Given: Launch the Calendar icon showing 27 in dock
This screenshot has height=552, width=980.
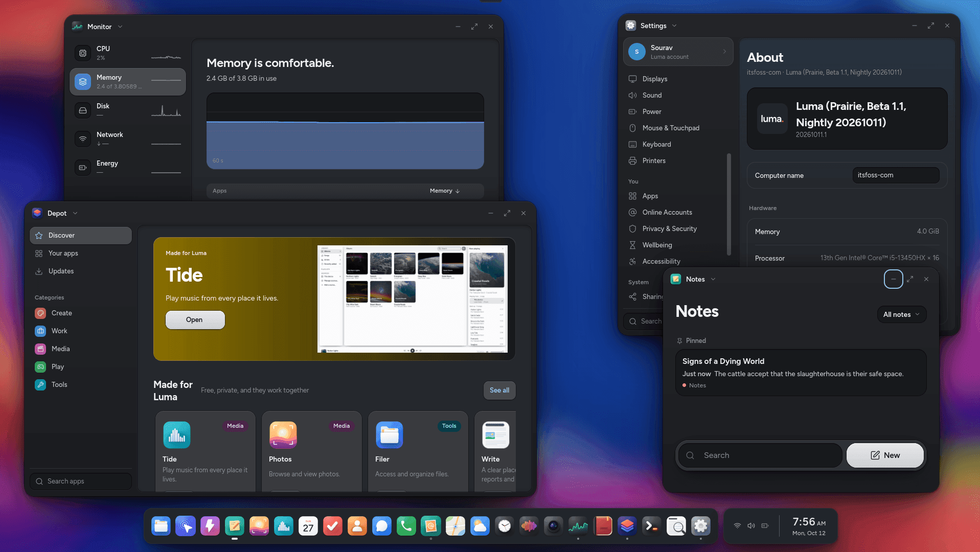Looking at the screenshot, I should tap(308, 526).
